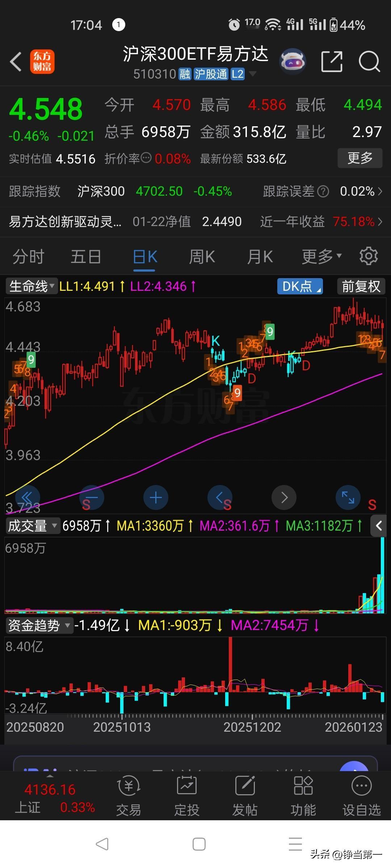Tap current price 4.548
The height and width of the screenshot is (868, 391).
[46, 109]
